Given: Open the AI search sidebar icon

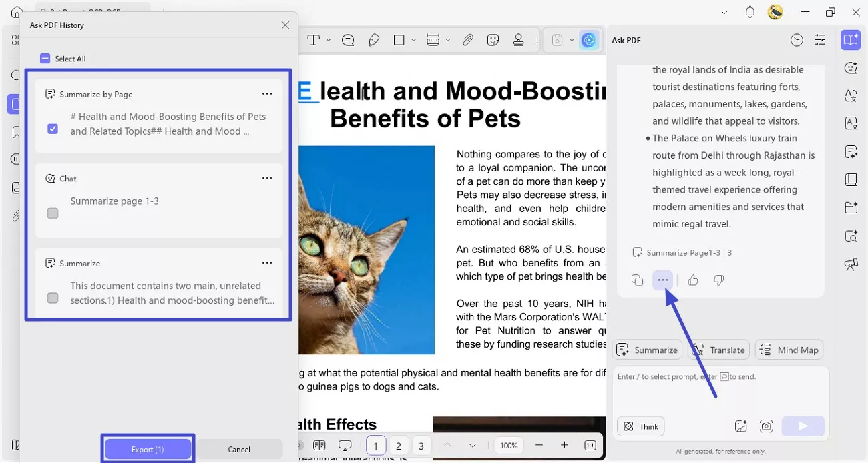Looking at the screenshot, I should [851, 236].
